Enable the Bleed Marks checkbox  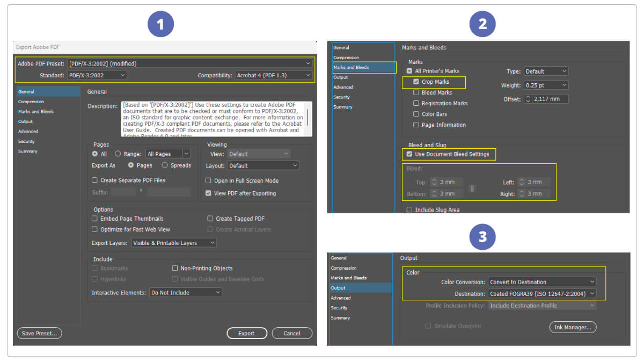click(x=416, y=93)
